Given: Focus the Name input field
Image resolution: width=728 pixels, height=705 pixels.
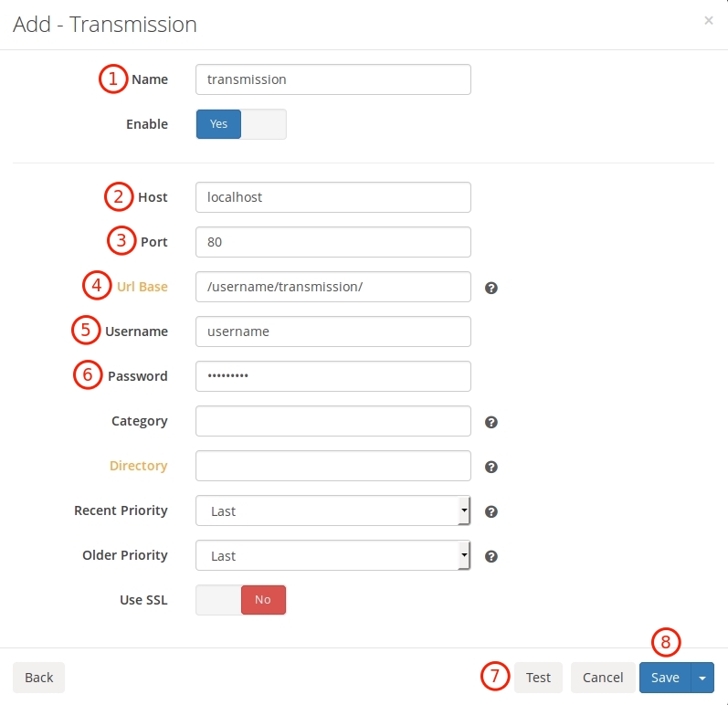Looking at the screenshot, I should pyautogui.click(x=332, y=79).
